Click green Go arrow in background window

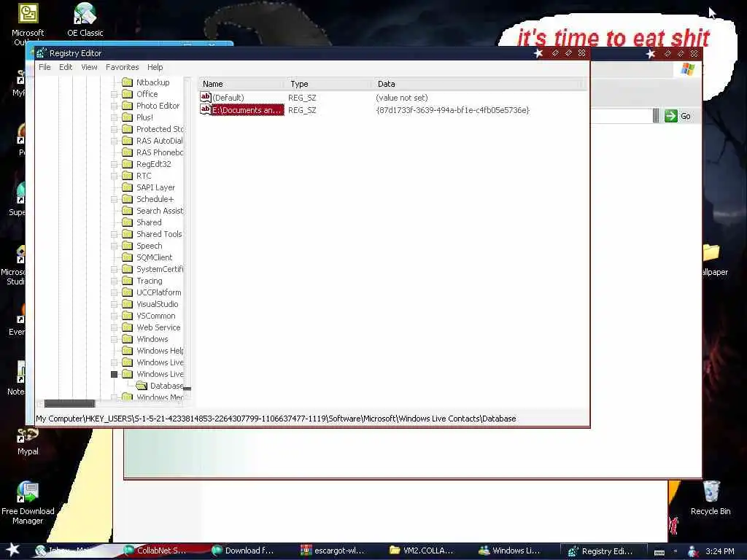click(x=671, y=116)
